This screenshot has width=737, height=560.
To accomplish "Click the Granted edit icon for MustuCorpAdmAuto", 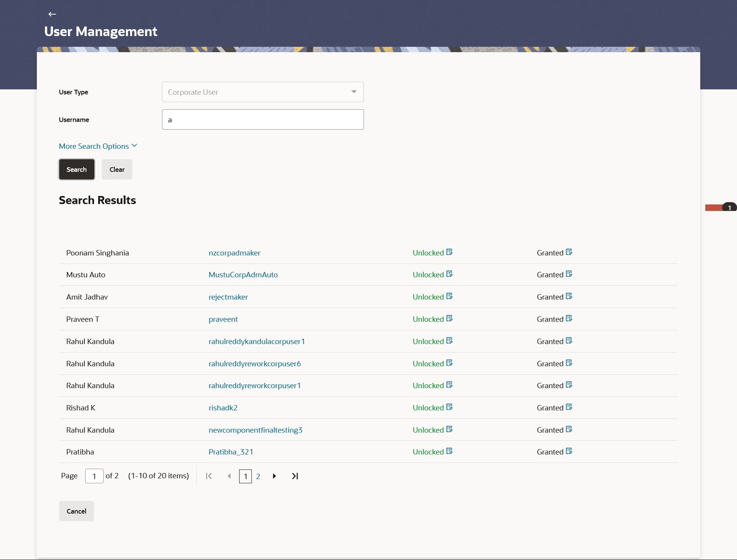I will click(569, 274).
